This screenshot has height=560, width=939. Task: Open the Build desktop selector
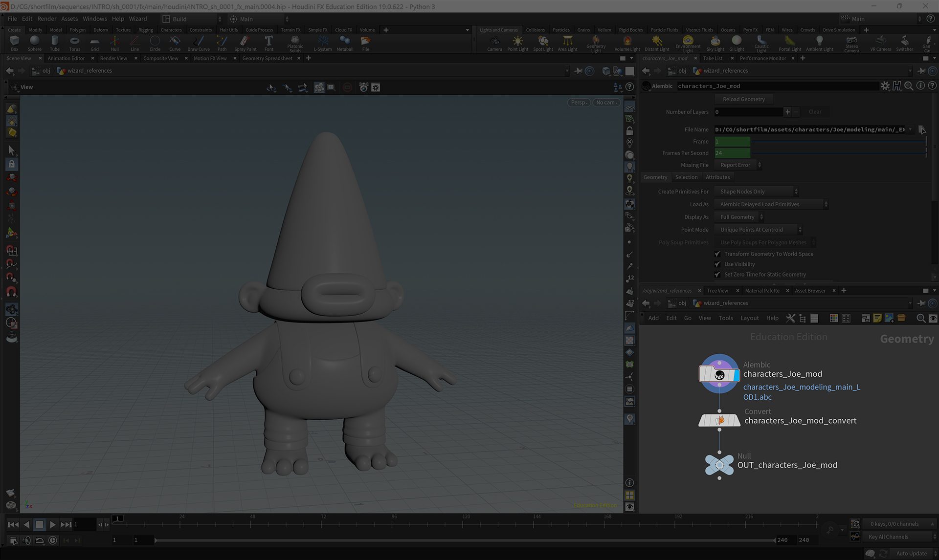point(192,19)
